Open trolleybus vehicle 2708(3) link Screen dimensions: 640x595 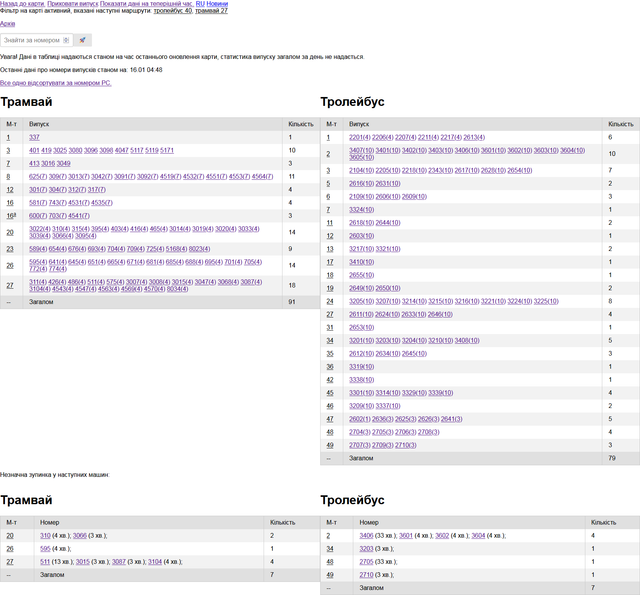pos(429,432)
